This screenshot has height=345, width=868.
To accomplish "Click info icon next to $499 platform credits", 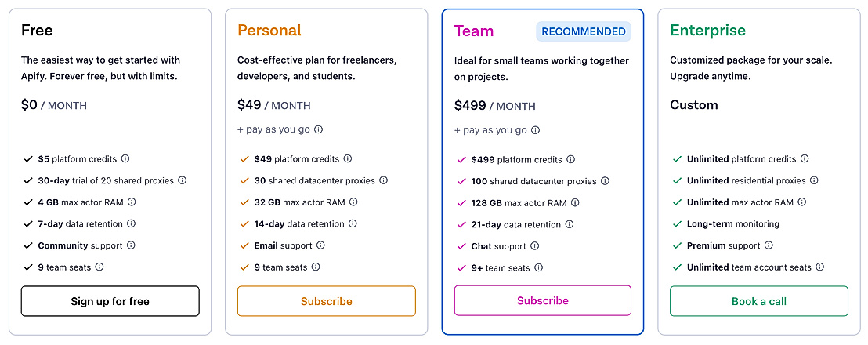I will 571,159.
